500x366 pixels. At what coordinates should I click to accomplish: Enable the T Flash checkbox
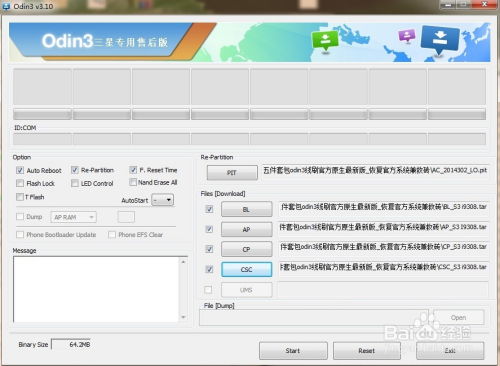[20, 197]
